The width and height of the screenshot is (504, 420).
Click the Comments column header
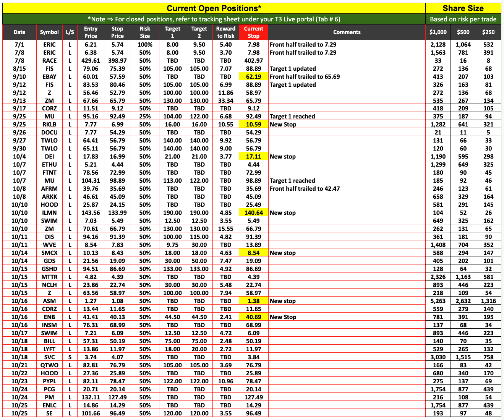click(x=347, y=32)
